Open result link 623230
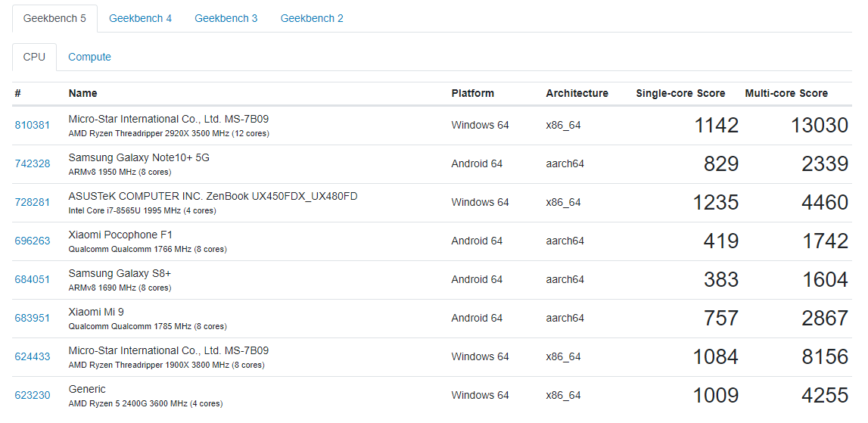This screenshot has width=868, height=423. [32, 395]
